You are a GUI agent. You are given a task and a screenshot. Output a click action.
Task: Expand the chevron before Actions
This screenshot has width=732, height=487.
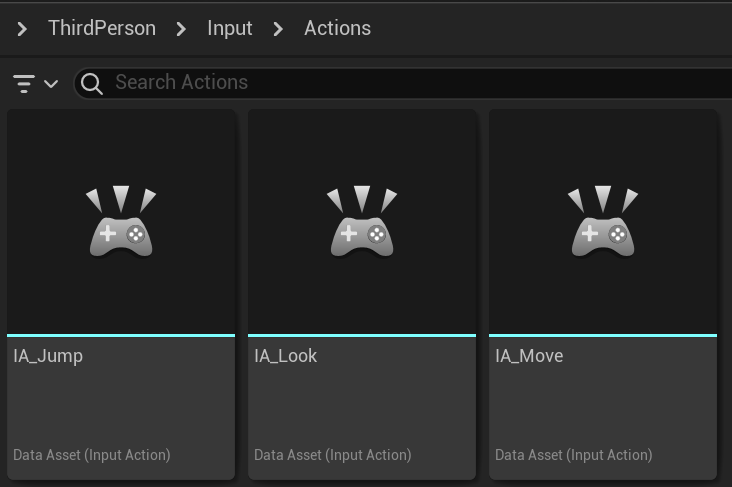[x=278, y=29]
